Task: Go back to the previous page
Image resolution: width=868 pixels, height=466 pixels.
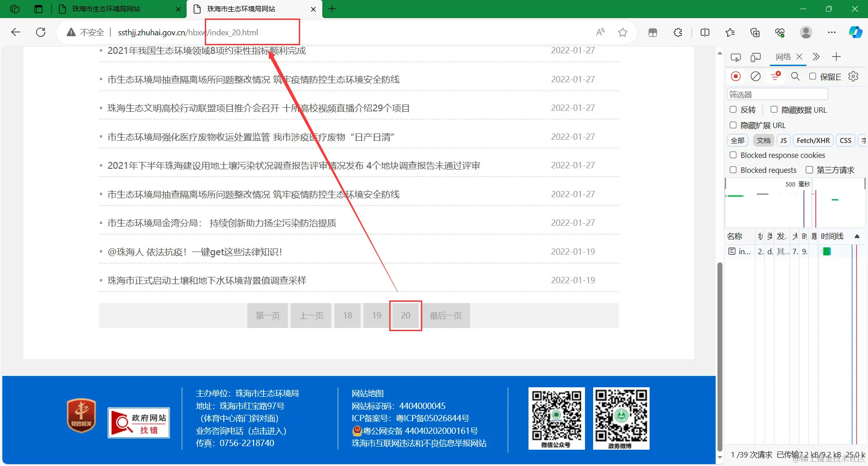Action: pyautogui.click(x=16, y=32)
